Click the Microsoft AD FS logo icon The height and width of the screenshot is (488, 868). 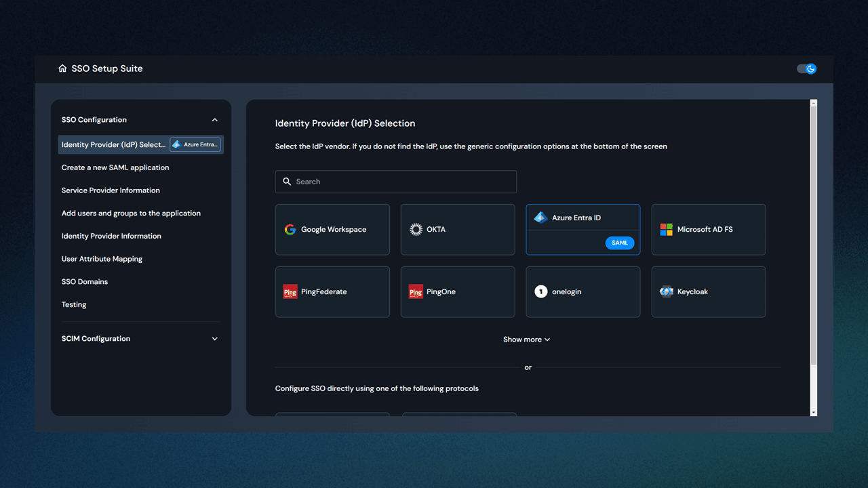[x=666, y=230]
